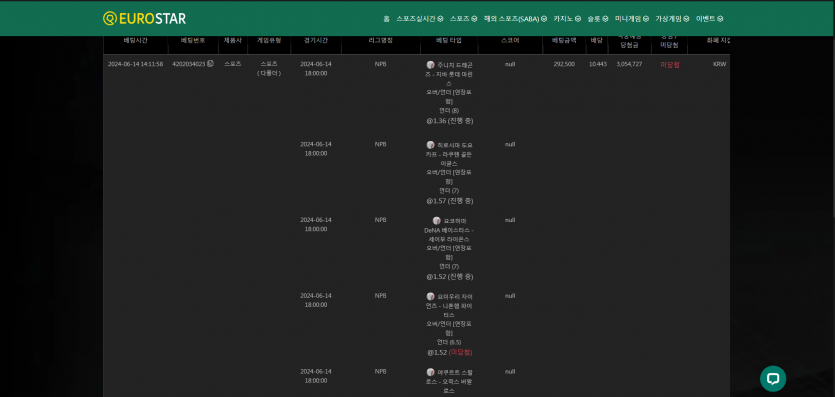The image size is (835, 397).
Task: Expand the 슬롯 menu
Action: (x=597, y=19)
